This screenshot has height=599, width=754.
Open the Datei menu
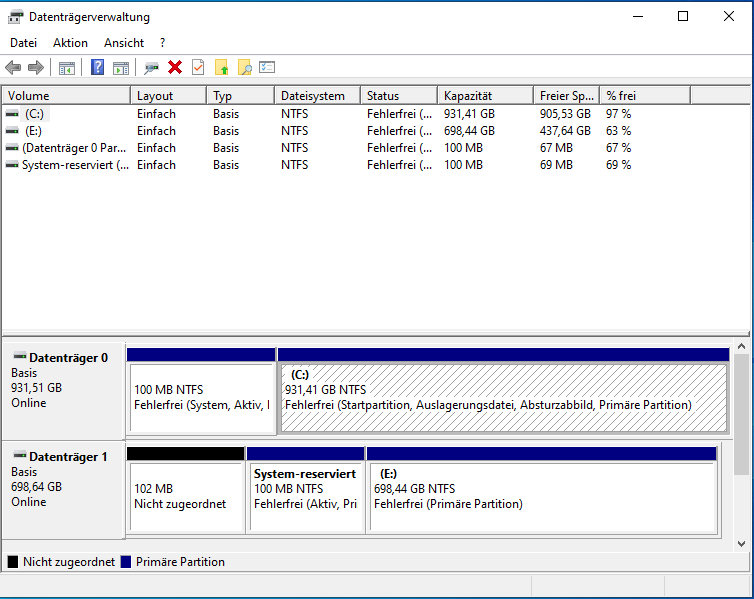tap(23, 43)
